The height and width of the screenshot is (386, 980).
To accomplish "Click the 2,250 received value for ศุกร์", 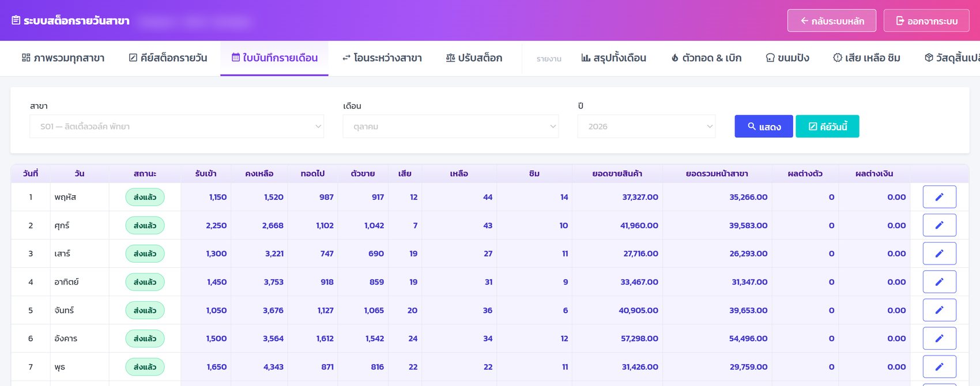I will coord(216,225).
